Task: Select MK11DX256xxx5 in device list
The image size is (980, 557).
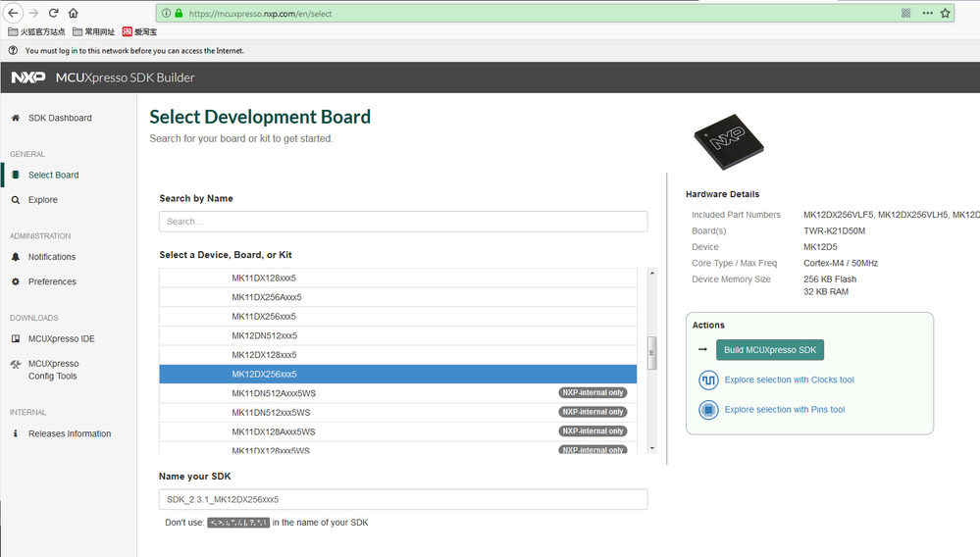Action: tap(398, 317)
